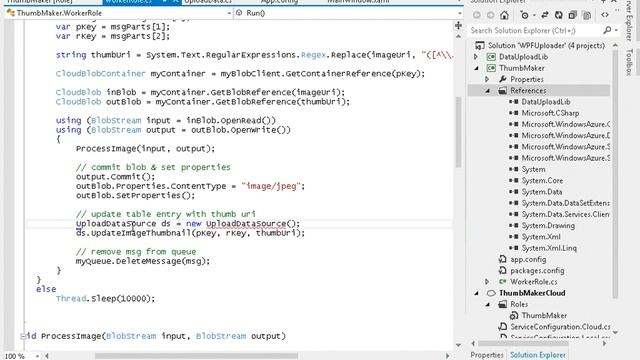
Task: Click the editor scroll-left arrow
Action: pos(47,356)
